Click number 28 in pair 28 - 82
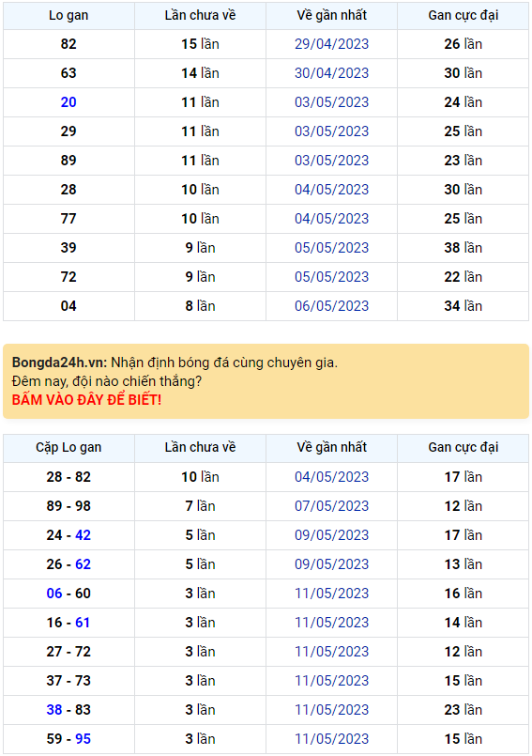The image size is (532, 756). pyautogui.click(x=54, y=477)
